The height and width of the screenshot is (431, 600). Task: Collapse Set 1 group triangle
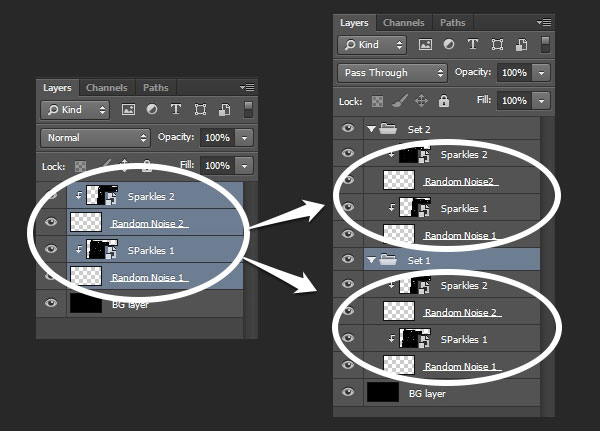pyautogui.click(x=371, y=260)
